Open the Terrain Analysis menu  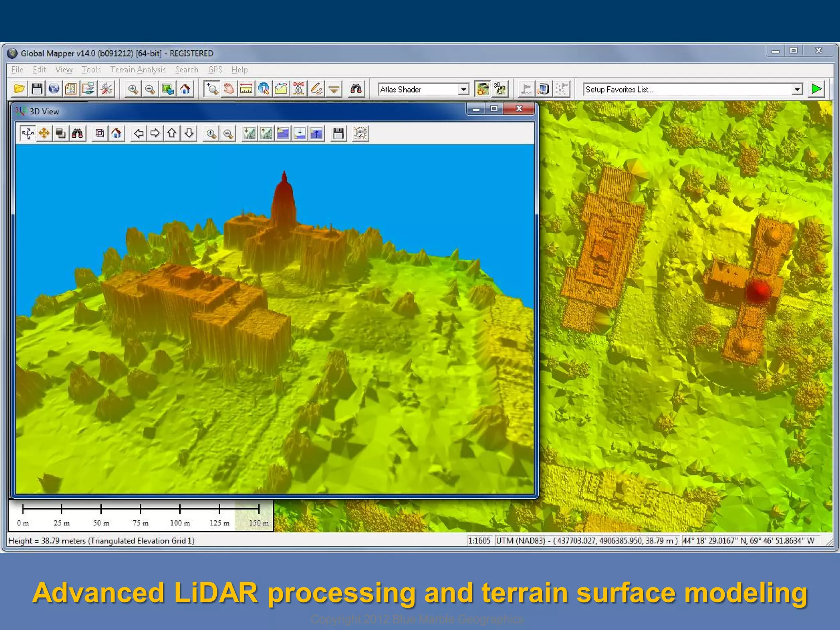138,70
